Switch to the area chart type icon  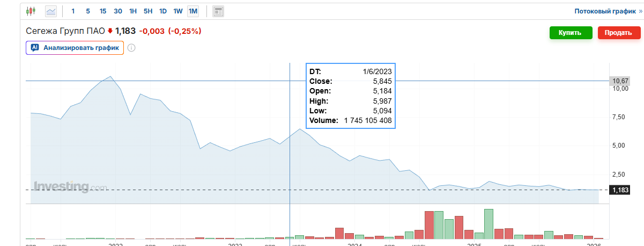(51, 11)
